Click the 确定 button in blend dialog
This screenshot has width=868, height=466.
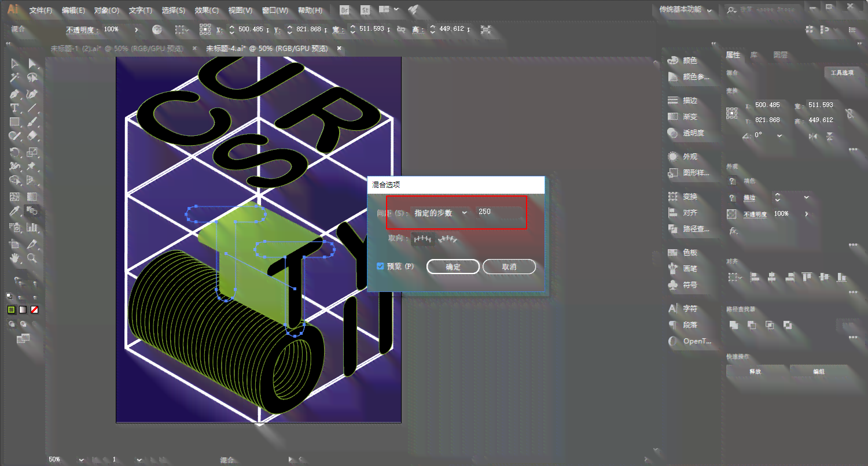click(453, 267)
